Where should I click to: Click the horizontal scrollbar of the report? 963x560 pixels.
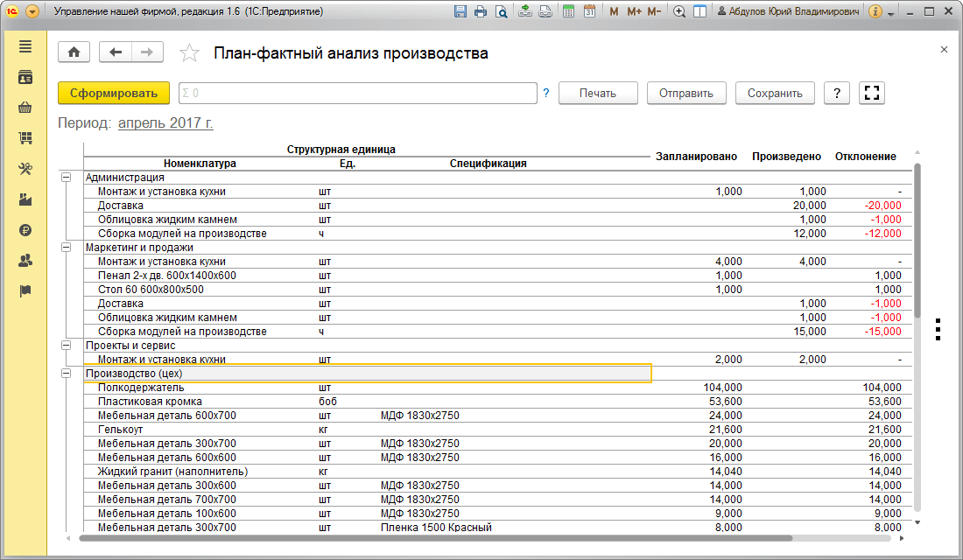coord(436,538)
